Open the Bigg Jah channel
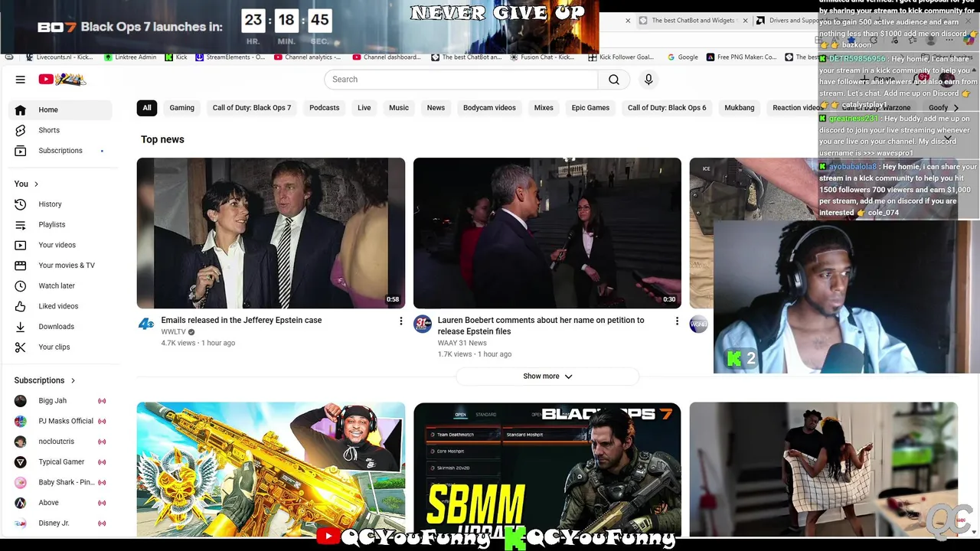980x551 pixels. pyautogui.click(x=60, y=401)
